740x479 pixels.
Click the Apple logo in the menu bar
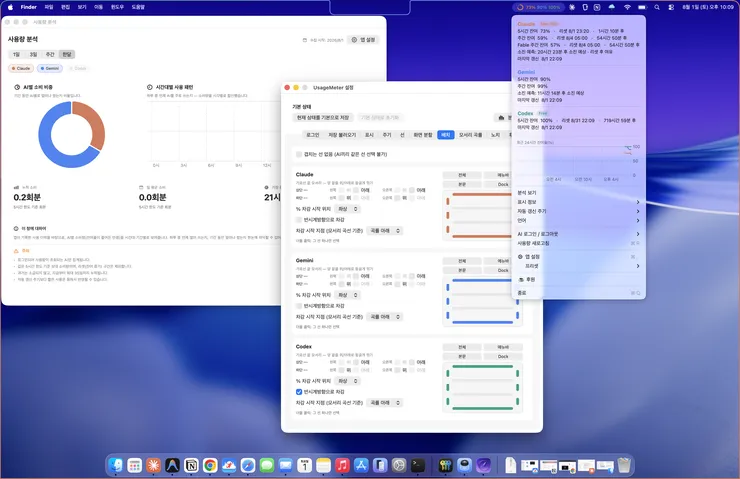pyautogui.click(x=10, y=7)
